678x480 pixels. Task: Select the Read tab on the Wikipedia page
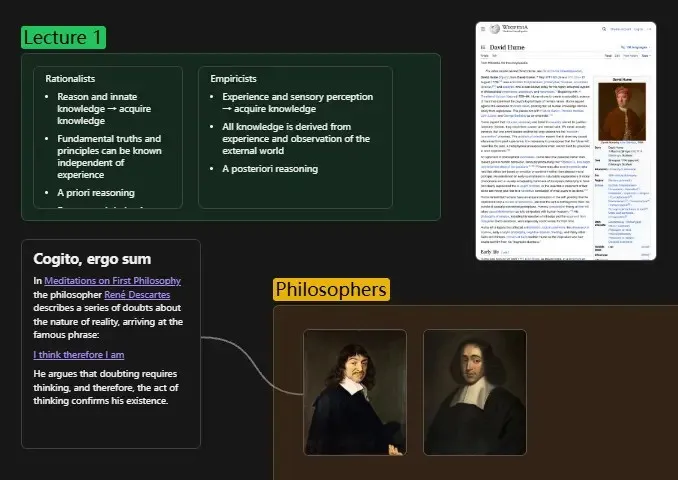click(608, 56)
